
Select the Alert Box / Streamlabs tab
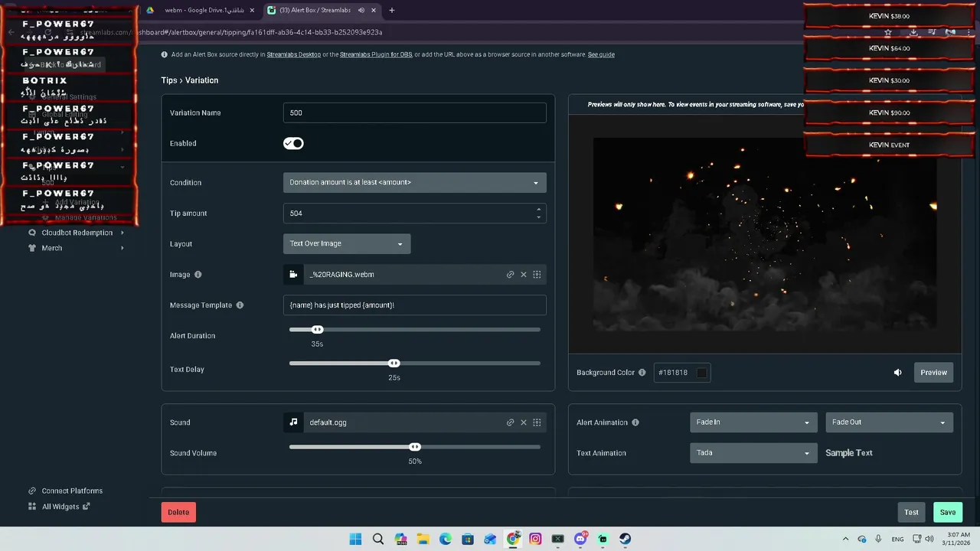pos(322,10)
